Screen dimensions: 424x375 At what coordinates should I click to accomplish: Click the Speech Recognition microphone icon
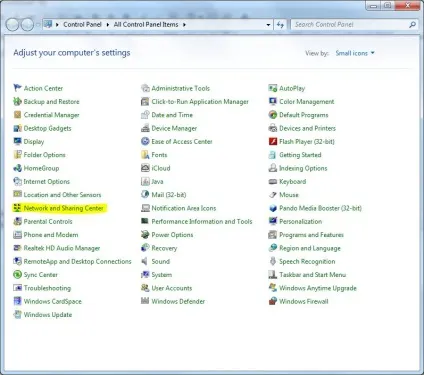[x=273, y=261]
